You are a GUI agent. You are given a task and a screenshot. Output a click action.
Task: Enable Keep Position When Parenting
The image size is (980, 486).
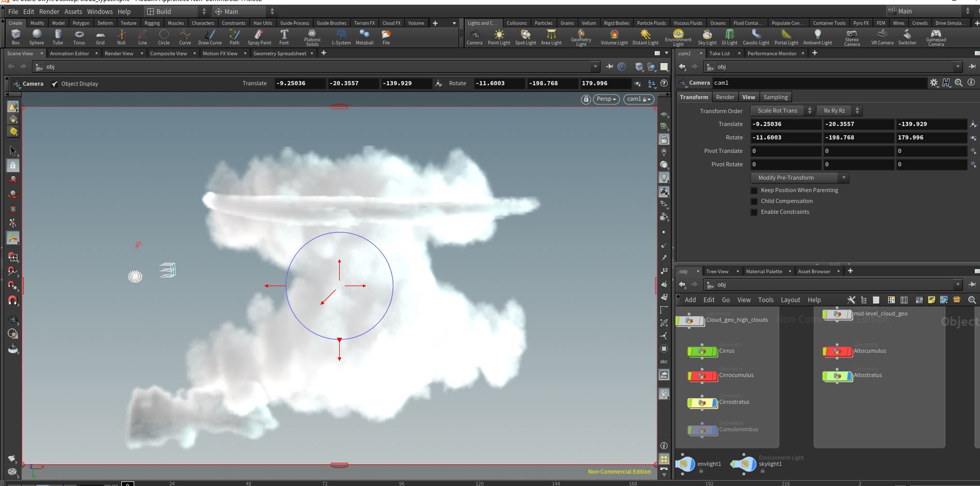coord(754,190)
